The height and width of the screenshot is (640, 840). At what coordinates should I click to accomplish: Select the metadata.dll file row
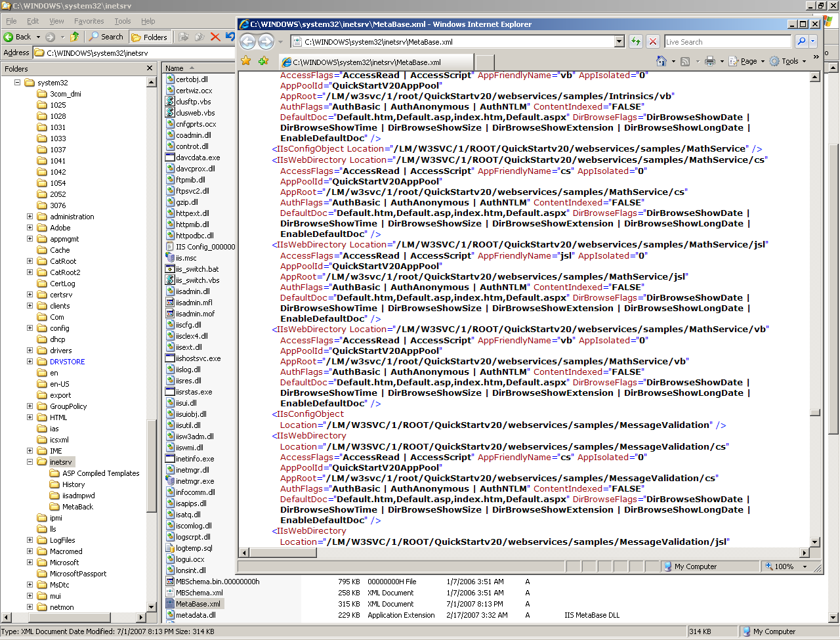click(x=196, y=615)
